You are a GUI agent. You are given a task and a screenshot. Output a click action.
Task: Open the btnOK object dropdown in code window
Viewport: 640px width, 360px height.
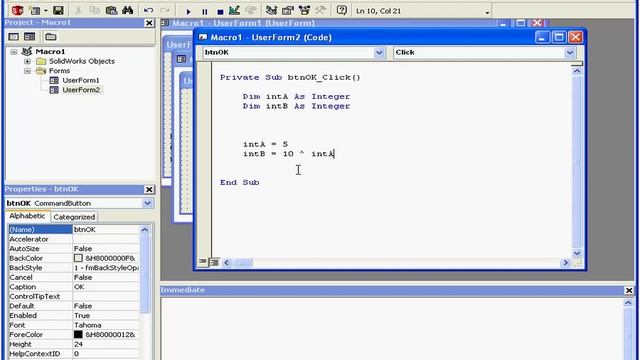[x=379, y=53]
